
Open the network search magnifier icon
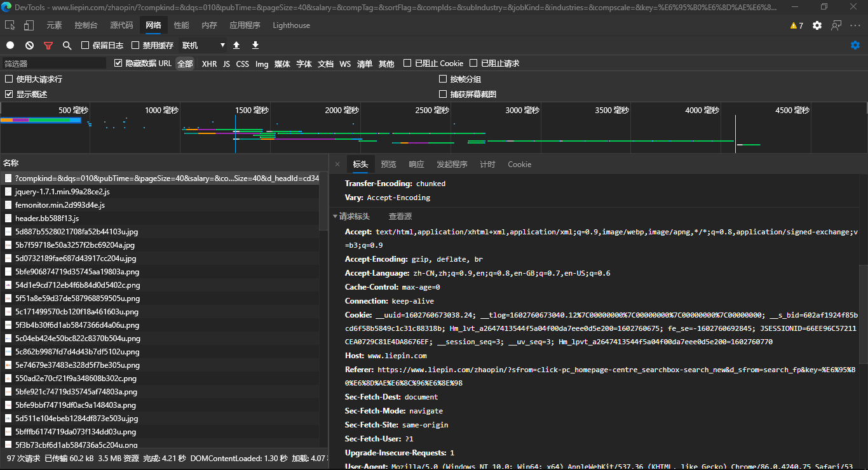67,45
